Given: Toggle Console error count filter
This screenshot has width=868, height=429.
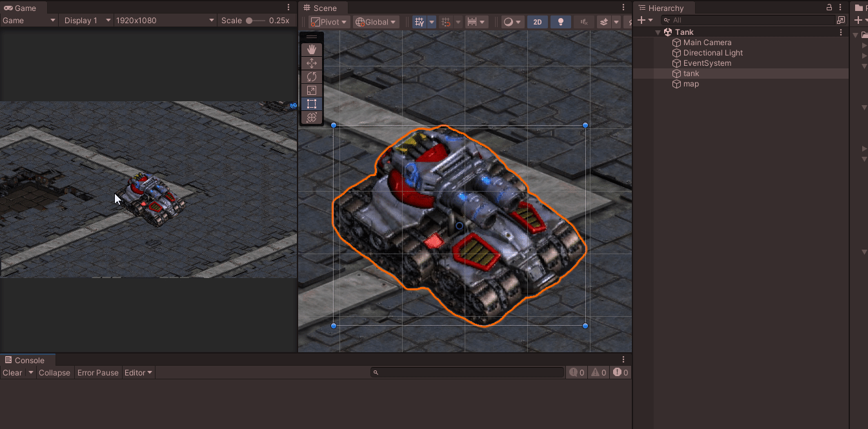Looking at the screenshot, I should click(620, 373).
